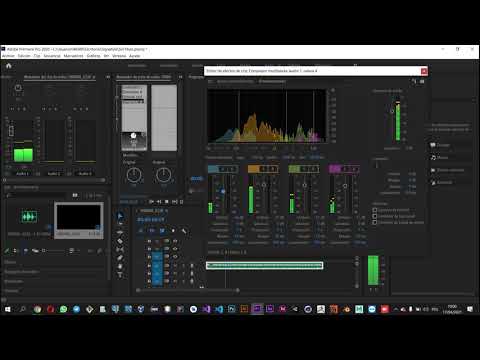Select the Selection arrow tool
The image size is (480, 360).
120,216
